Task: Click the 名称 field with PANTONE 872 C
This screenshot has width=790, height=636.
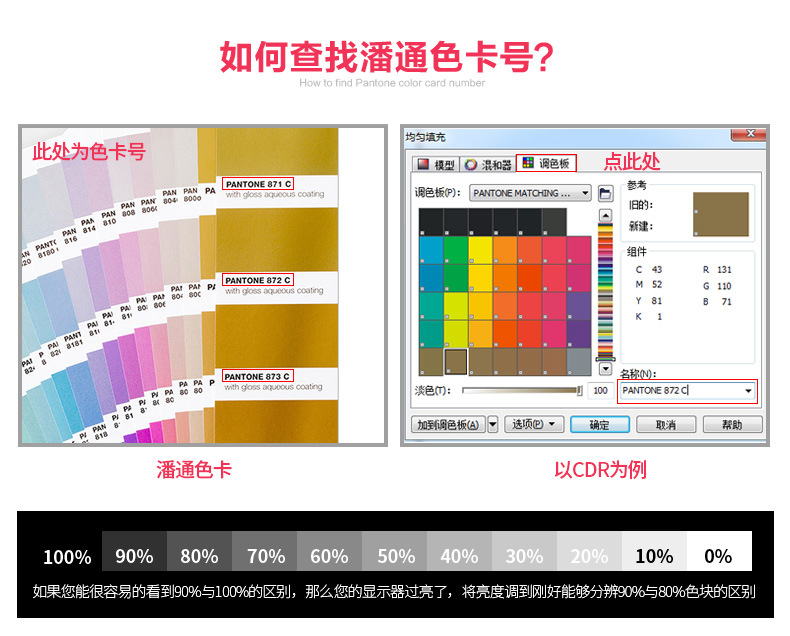Action: pyautogui.click(x=687, y=391)
